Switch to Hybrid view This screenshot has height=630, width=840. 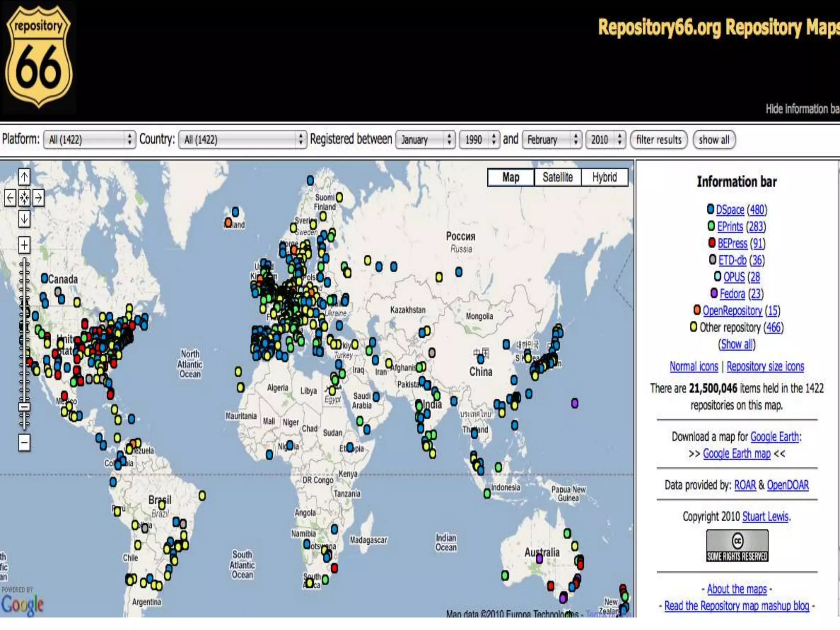pos(605,177)
